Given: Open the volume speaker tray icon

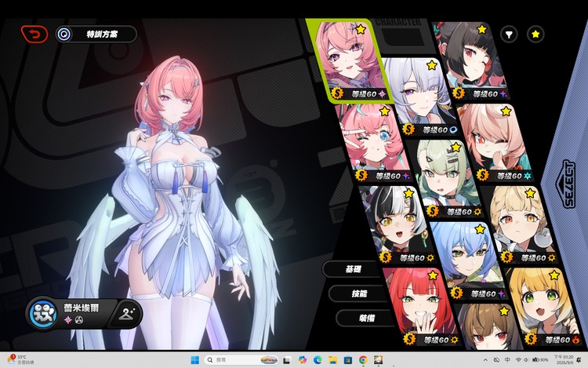Looking at the screenshot, I should click(526, 359).
